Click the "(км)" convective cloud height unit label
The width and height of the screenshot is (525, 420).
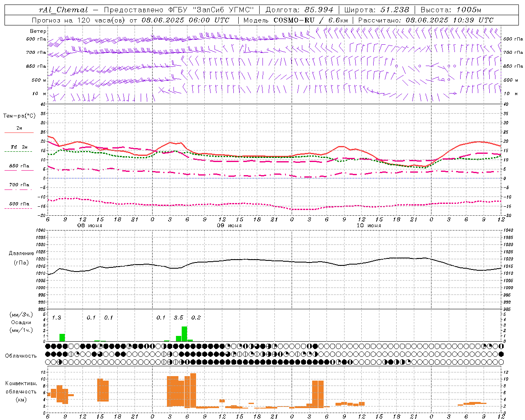click(x=21, y=399)
